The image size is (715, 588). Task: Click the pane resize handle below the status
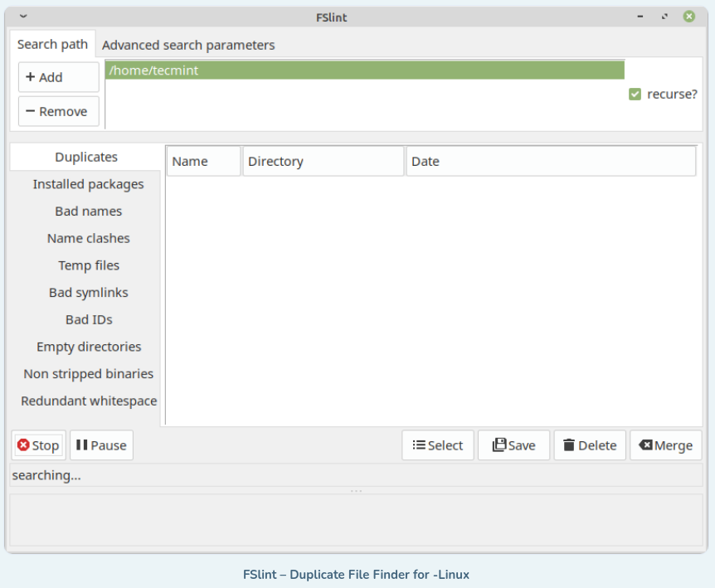coord(357,491)
